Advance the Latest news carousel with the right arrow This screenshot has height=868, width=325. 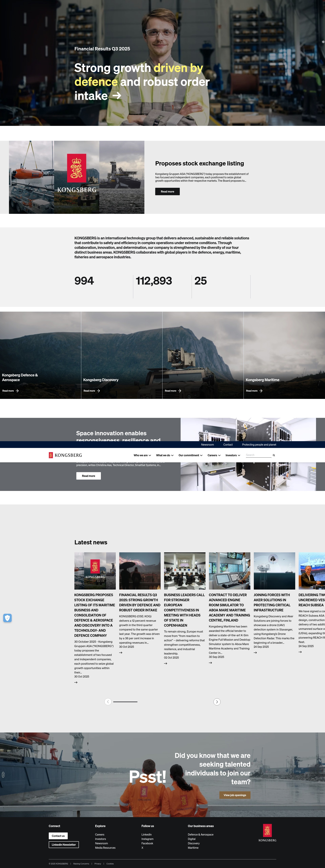[217, 702]
